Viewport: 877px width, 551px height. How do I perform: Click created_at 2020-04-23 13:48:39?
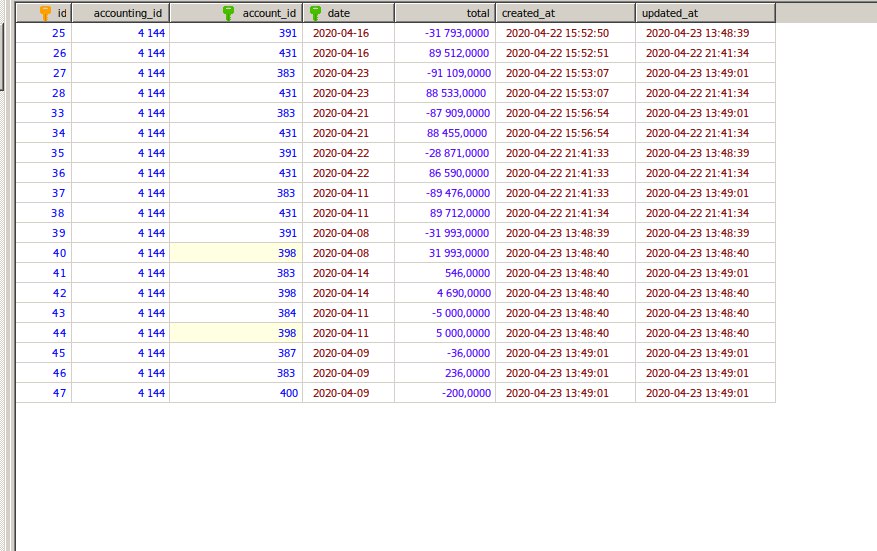tap(565, 233)
